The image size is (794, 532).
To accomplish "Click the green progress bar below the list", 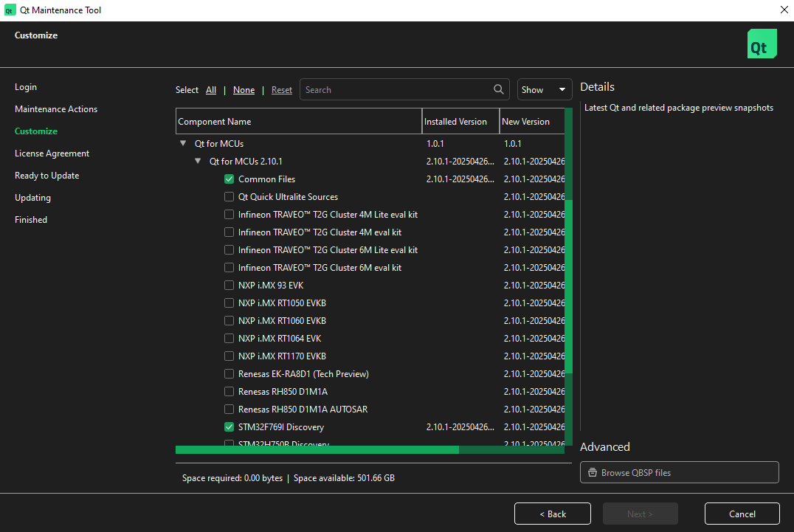I will [317, 449].
